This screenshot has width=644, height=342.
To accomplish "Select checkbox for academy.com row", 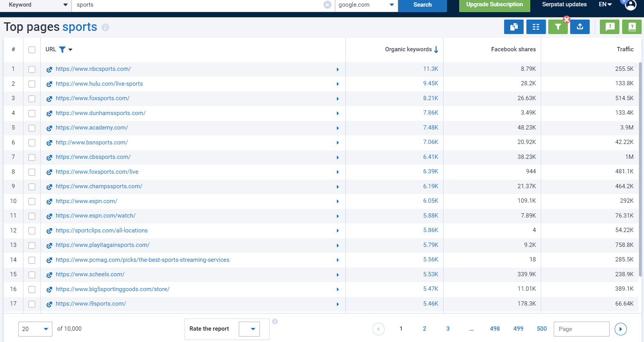I will click(x=32, y=128).
